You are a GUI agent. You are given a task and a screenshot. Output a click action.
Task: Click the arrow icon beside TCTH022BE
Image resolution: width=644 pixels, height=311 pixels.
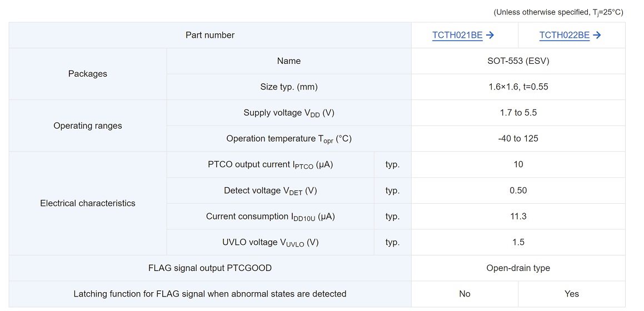[x=597, y=35]
